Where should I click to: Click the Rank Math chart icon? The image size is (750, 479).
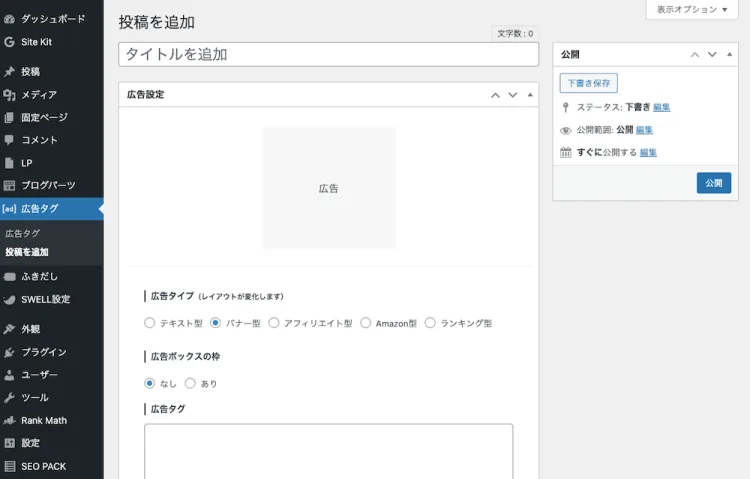coord(9,421)
